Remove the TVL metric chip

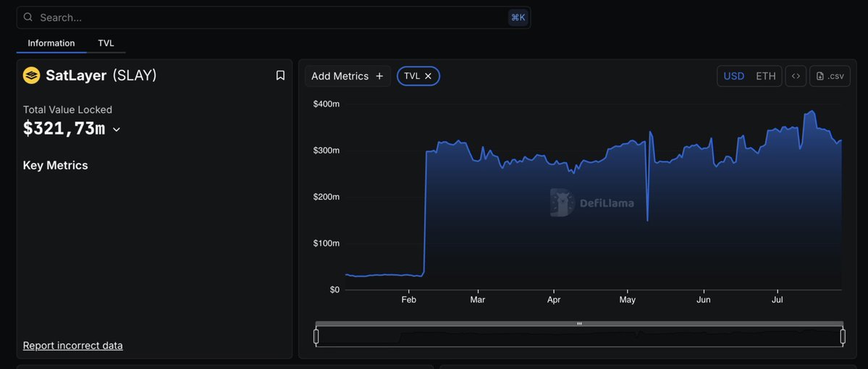point(428,77)
